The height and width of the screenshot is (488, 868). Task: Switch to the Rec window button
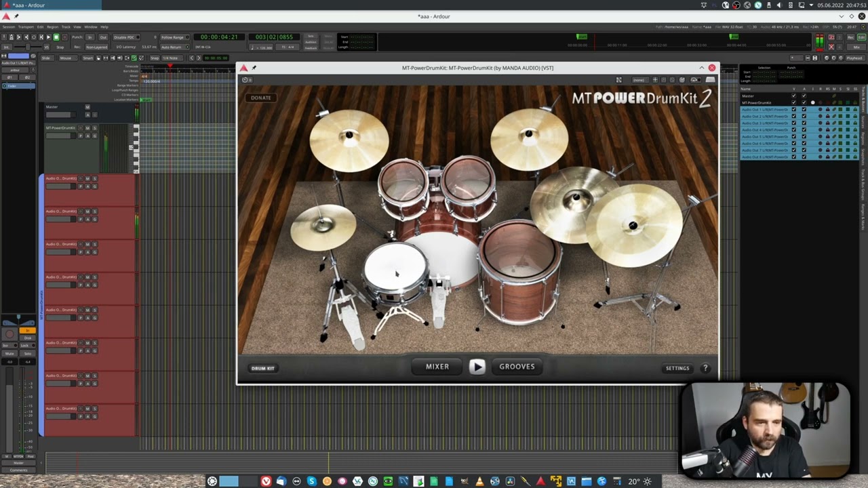[x=850, y=37]
